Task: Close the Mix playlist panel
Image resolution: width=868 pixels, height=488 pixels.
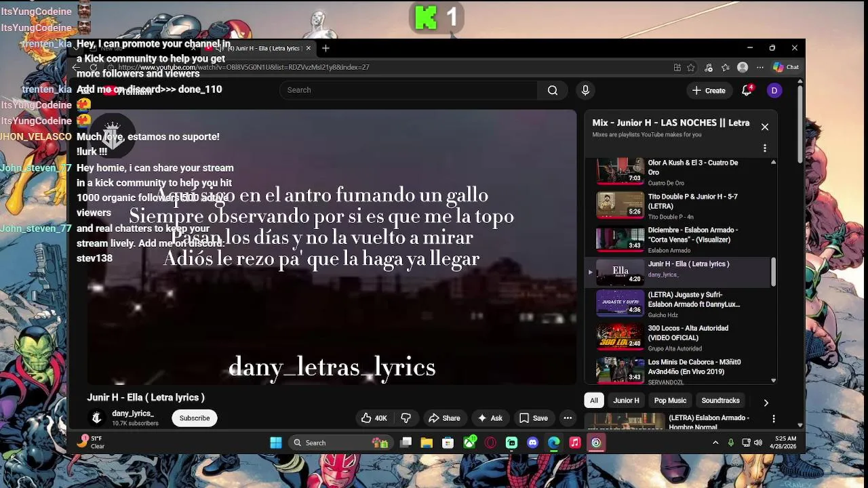Action: coord(765,127)
